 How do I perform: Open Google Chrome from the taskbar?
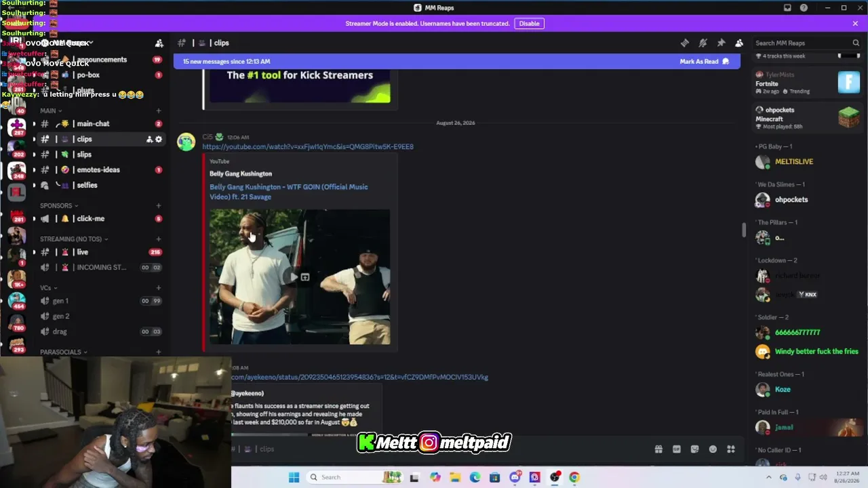point(574,477)
